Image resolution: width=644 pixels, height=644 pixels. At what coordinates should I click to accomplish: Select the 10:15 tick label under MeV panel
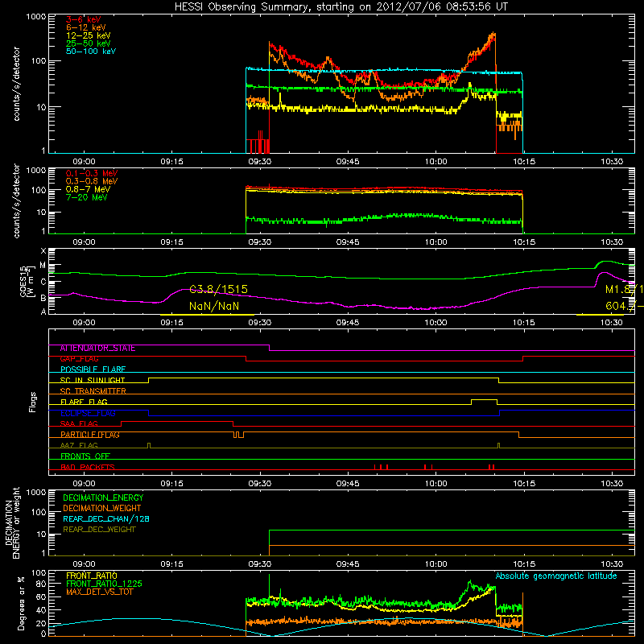tap(524, 242)
